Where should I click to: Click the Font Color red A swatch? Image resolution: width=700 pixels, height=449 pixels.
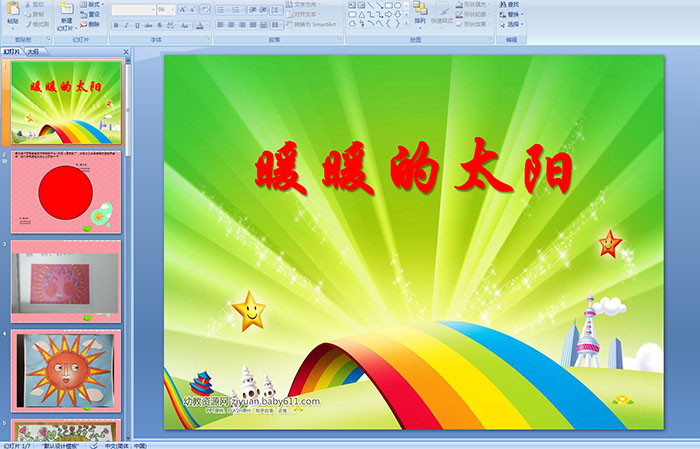(200, 25)
